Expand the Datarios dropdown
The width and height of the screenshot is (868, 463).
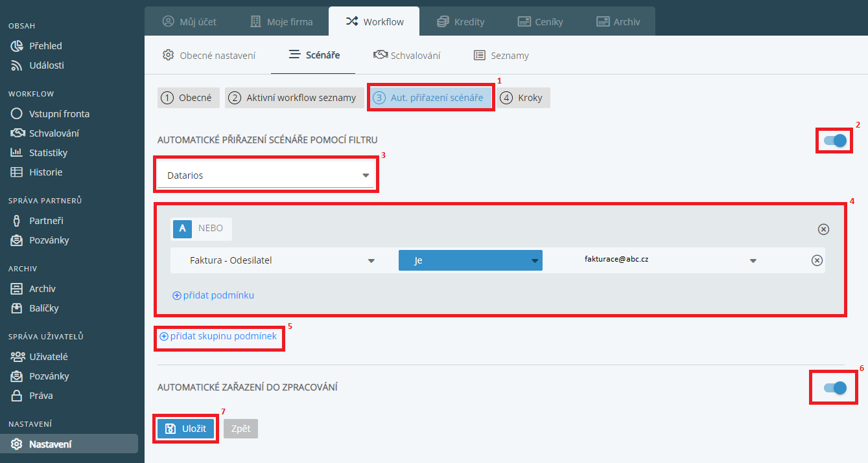(266, 175)
